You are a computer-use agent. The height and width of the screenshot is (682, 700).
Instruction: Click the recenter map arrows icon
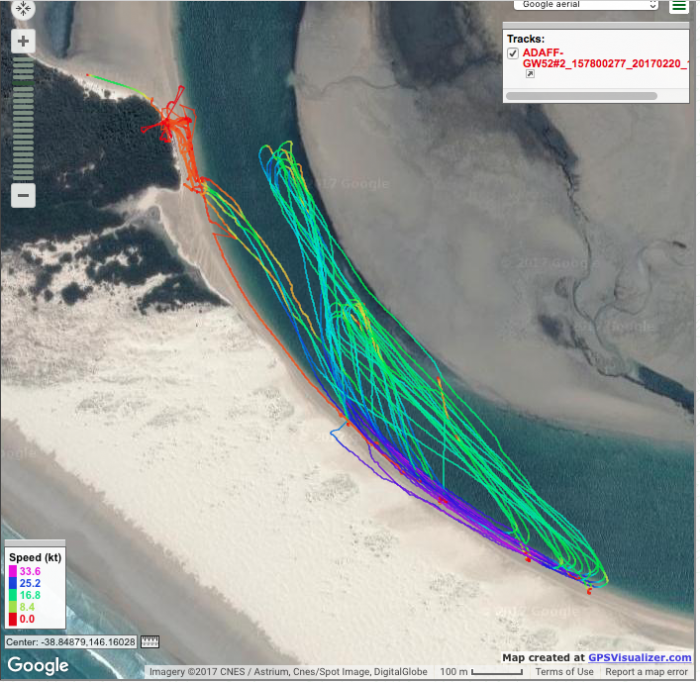(24, 10)
